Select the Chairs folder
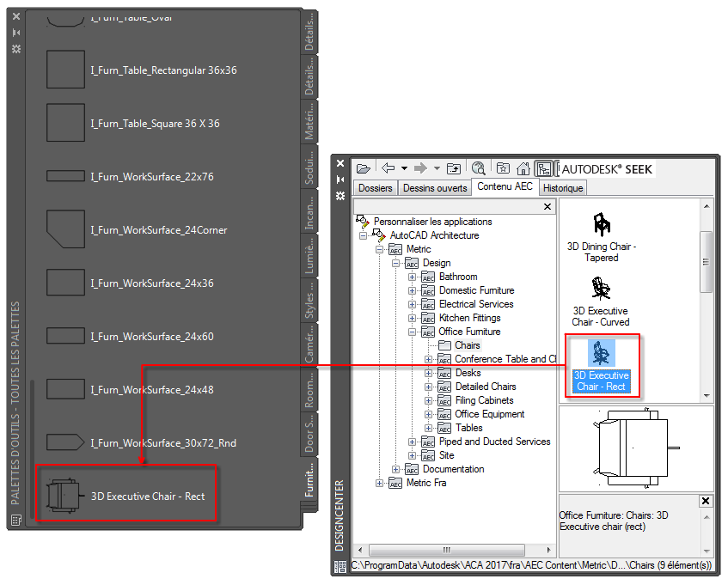Screen dimensions: 728x585 (467, 345)
